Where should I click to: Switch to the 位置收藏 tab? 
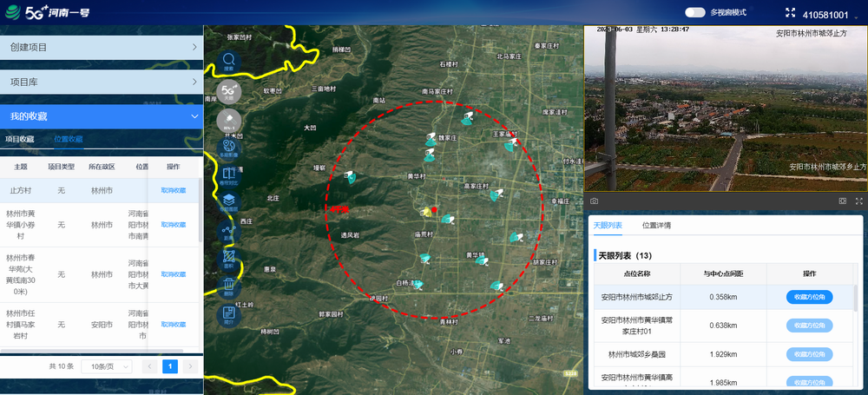[x=69, y=139]
